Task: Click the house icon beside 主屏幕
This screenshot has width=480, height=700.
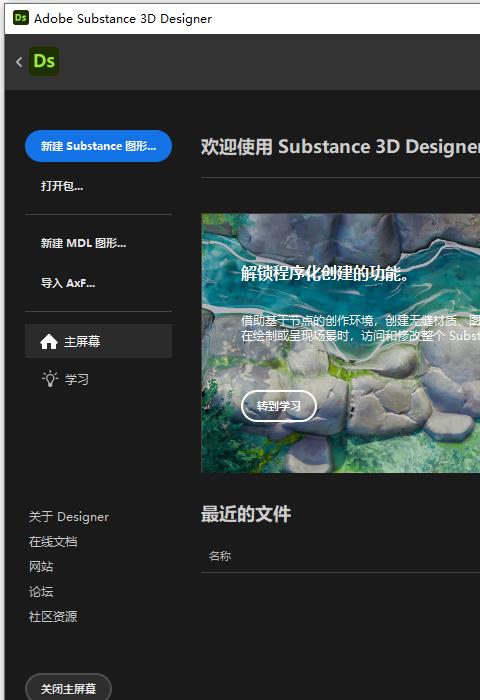Action: 49,342
